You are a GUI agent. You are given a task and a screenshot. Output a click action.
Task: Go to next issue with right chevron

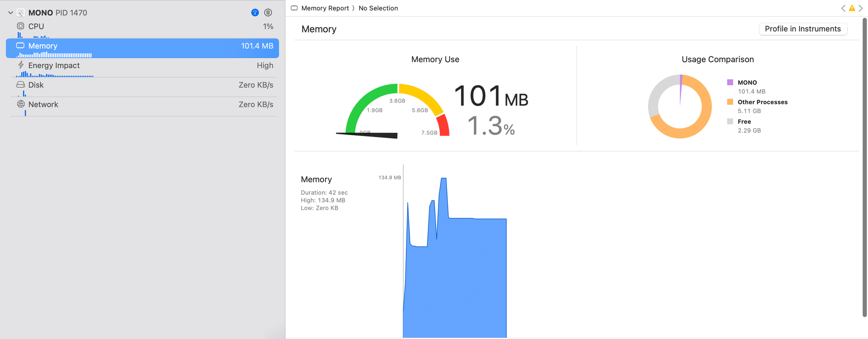pyautogui.click(x=861, y=8)
